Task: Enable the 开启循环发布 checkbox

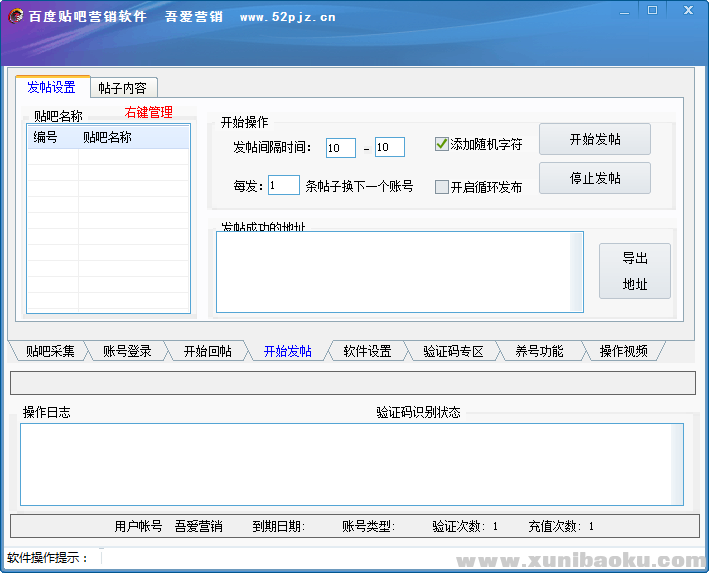Action: (442, 187)
